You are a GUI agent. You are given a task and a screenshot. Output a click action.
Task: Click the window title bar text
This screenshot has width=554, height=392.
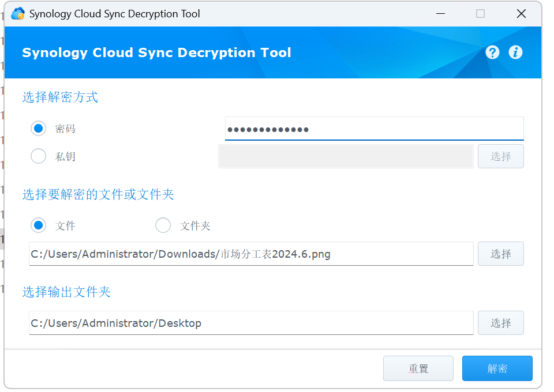click(114, 13)
